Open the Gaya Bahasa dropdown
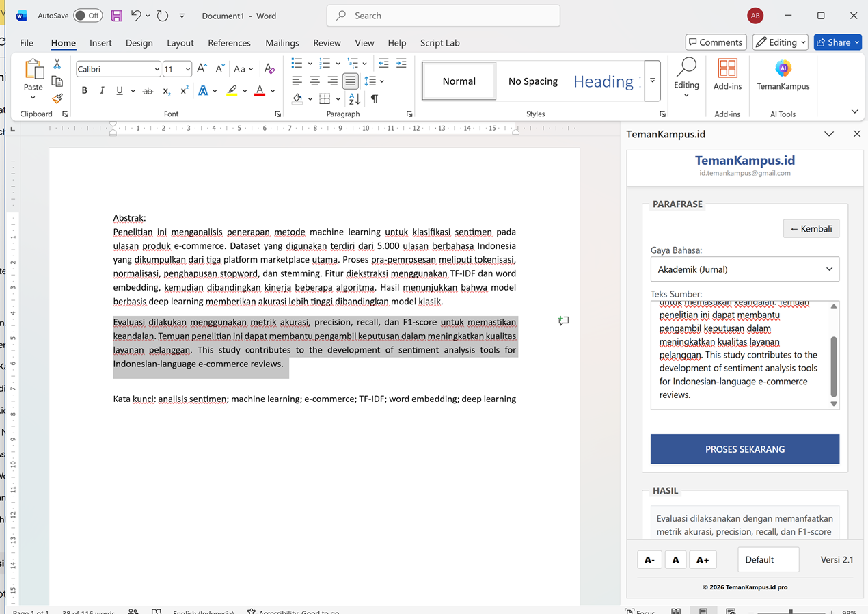868x614 pixels. coord(745,269)
